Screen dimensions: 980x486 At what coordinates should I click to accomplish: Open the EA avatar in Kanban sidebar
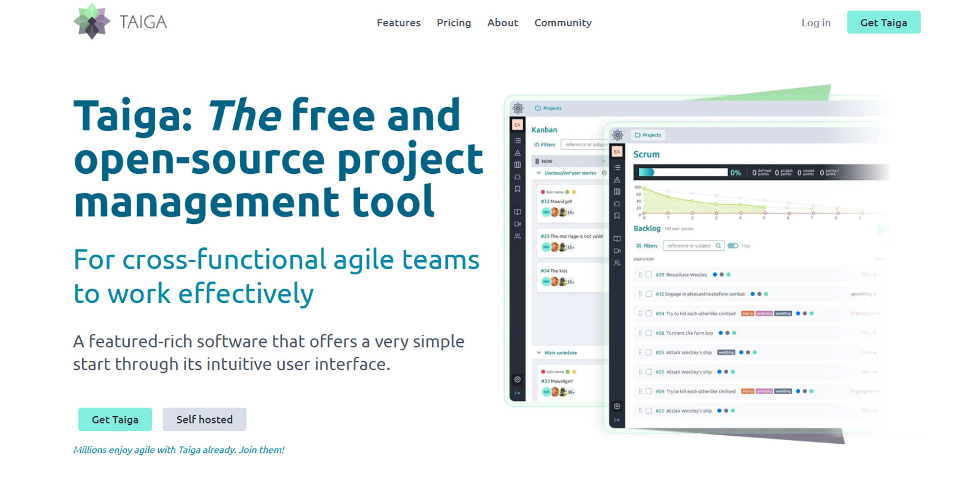pyautogui.click(x=518, y=125)
